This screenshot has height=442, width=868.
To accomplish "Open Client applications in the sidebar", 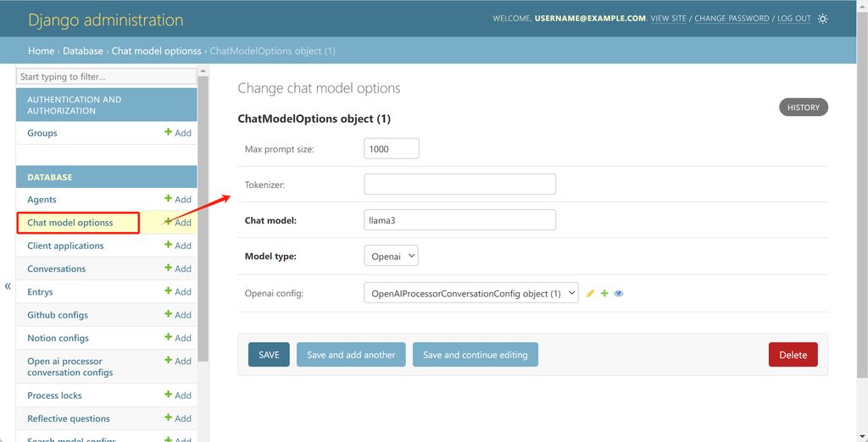I will [65, 246].
